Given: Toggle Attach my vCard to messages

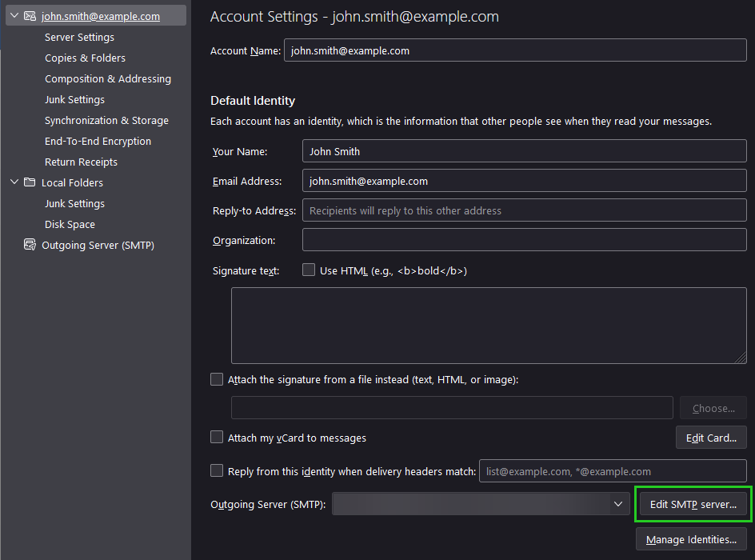Looking at the screenshot, I should coord(217,438).
